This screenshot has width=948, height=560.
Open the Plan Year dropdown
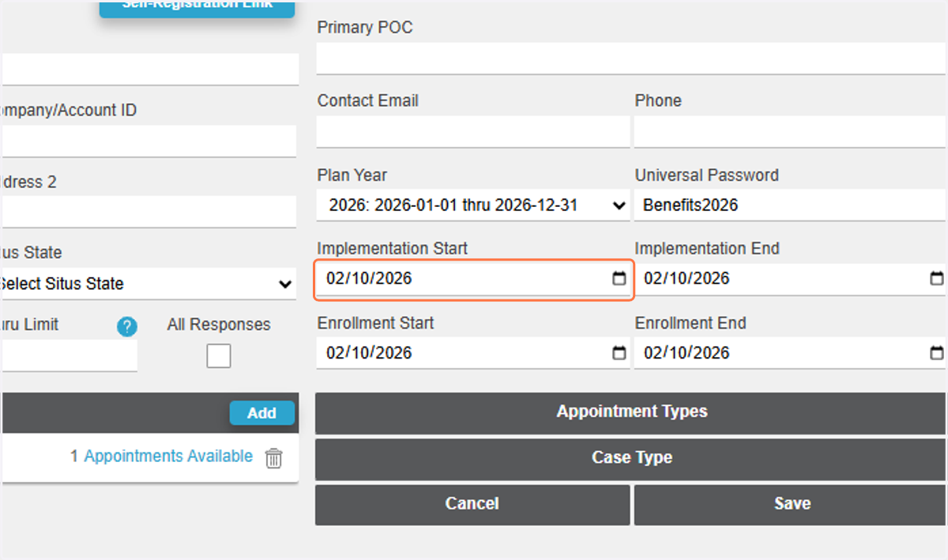pyautogui.click(x=473, y=205)
